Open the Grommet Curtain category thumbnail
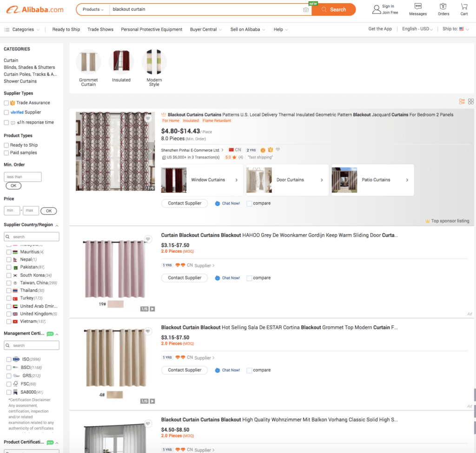This screenshot has height=453, width=476. tap(88, 62)
